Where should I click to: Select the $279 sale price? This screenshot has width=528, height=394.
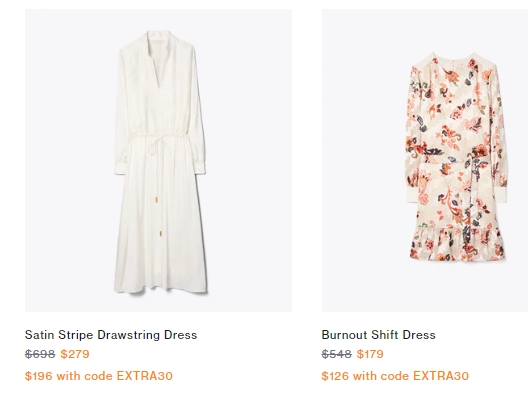[x=75, y=354]
